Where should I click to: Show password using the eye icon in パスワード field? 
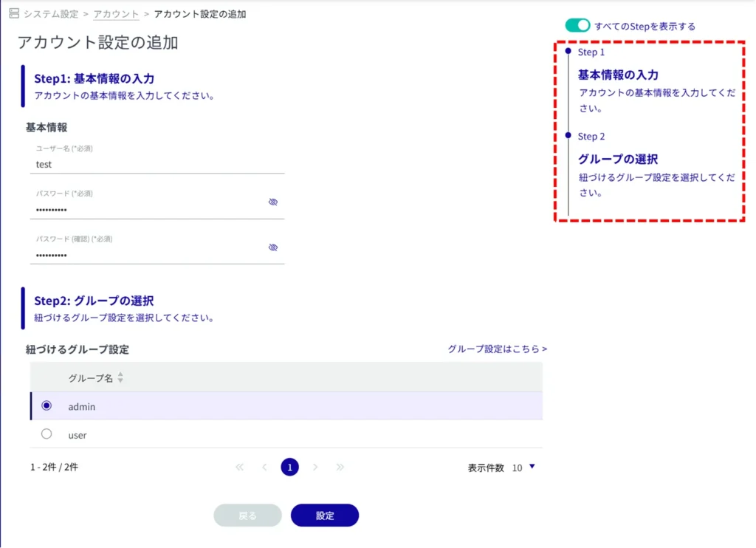(x=272, y=202)
